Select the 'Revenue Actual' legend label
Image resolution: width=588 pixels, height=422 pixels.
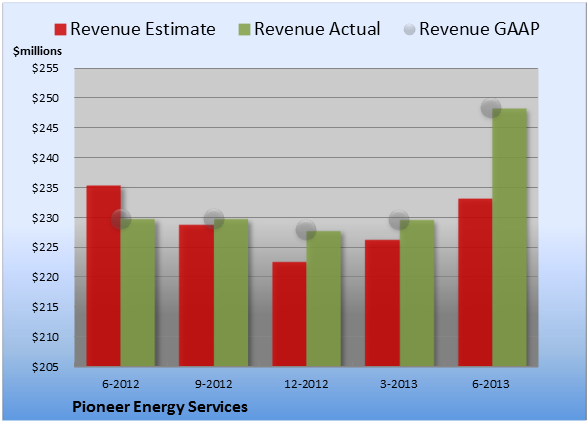tap(317, 29)
